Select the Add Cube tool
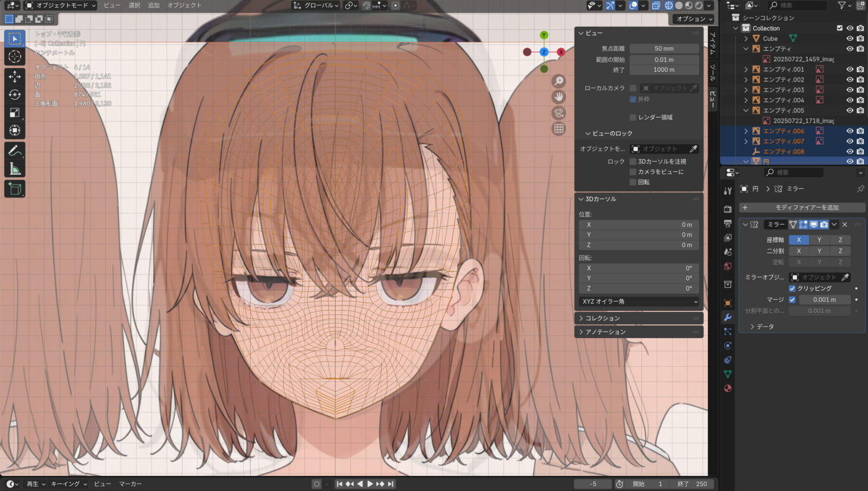 (x=15, y=188)
